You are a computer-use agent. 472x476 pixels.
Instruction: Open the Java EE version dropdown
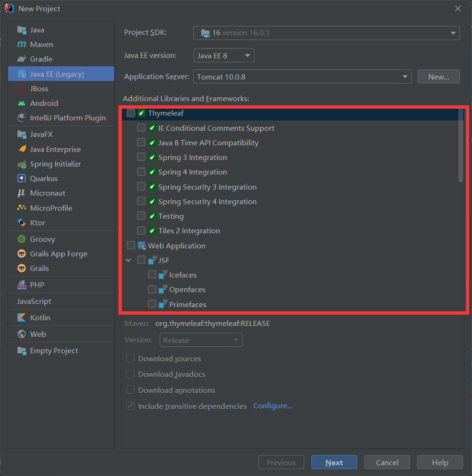click(x=224, y=56)
